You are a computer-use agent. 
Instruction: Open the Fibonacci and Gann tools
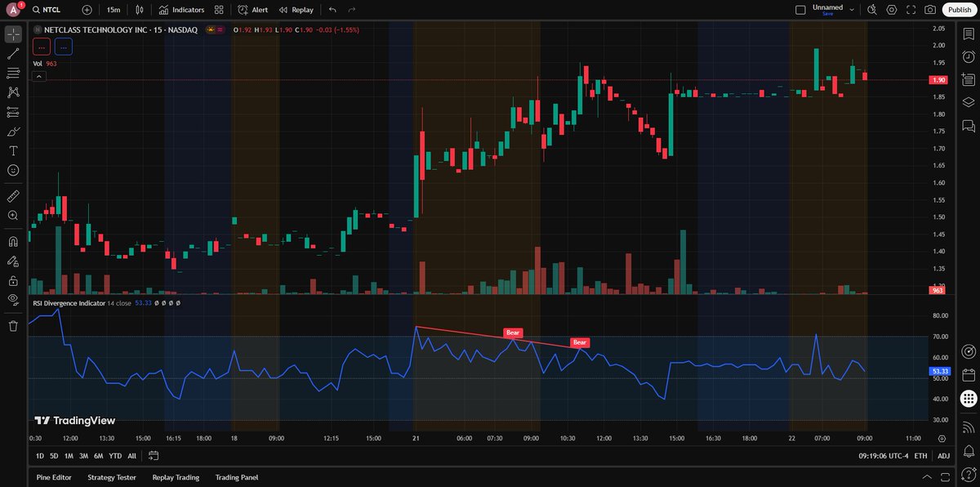click(13, 74)
